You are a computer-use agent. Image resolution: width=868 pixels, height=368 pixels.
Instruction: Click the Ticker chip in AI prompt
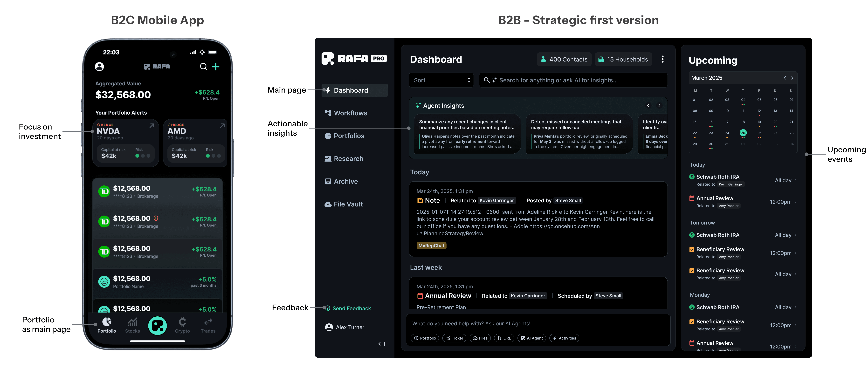(454, 338)
